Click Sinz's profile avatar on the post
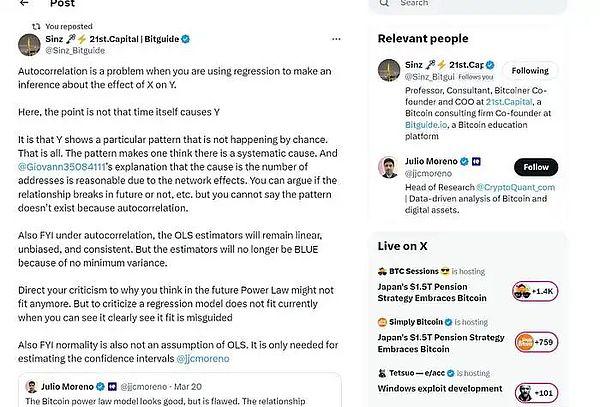This screenshot has width=600, height=407. point(29,44)
